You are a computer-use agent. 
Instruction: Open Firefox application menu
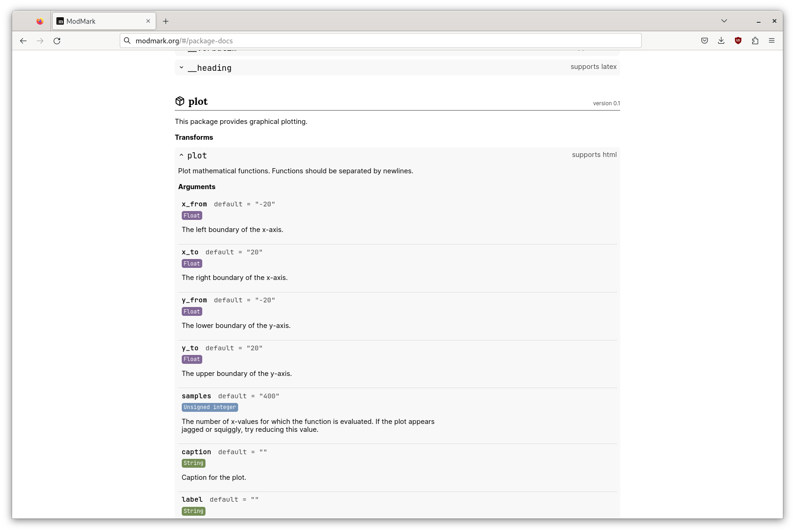click(772, 41)
